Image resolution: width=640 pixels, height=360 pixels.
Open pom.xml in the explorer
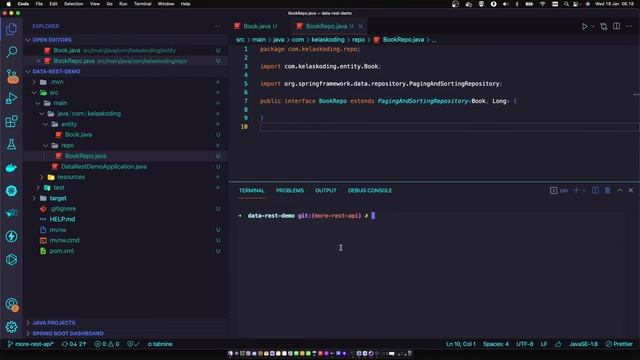tap(62, 251)
